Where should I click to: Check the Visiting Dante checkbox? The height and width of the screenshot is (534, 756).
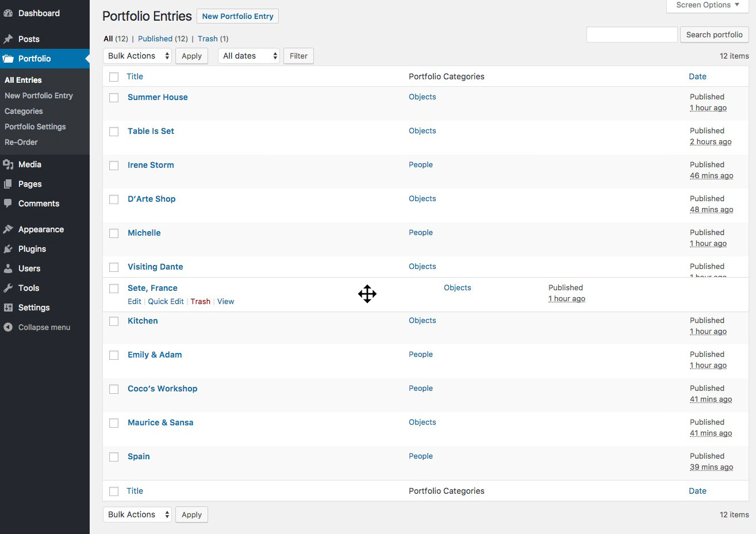tap(114, 267)
